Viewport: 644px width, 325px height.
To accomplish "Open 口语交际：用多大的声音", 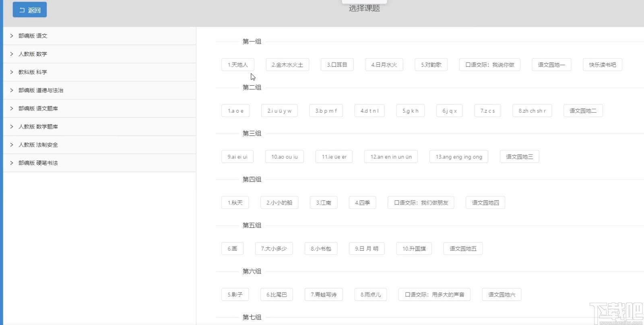I will click(x=434, y=295).
